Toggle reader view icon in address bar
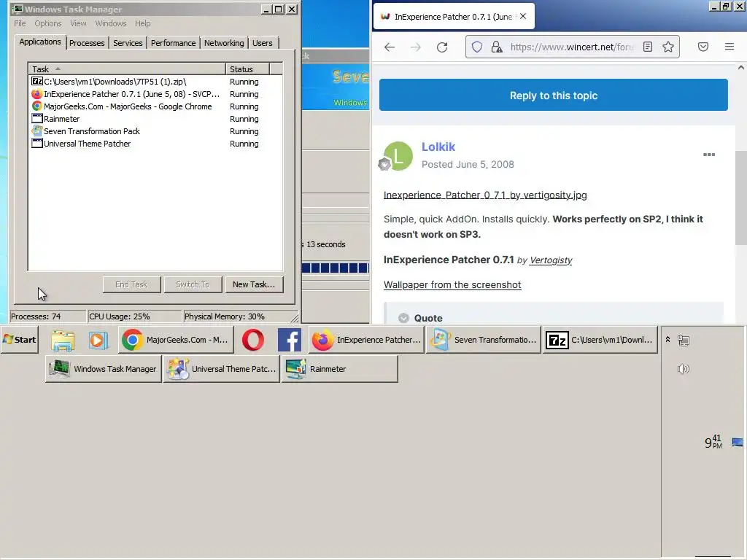 click(648, 47)
